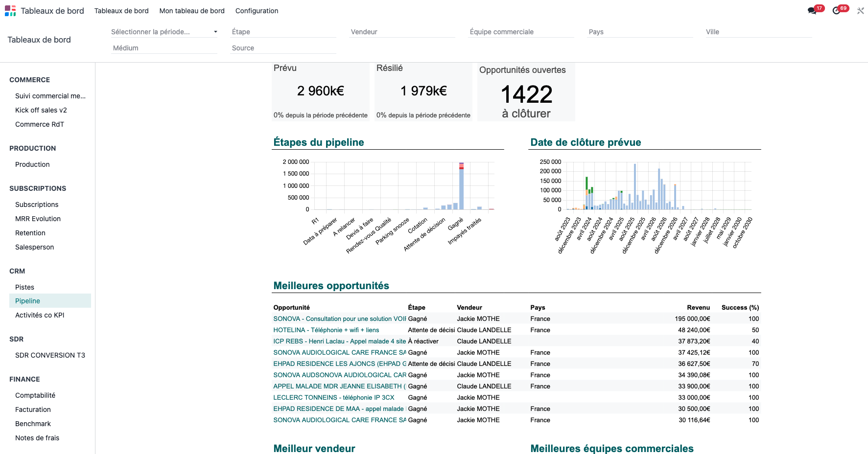Open the activities clock icon
The image size is (868, 454).
coord(837,11)
